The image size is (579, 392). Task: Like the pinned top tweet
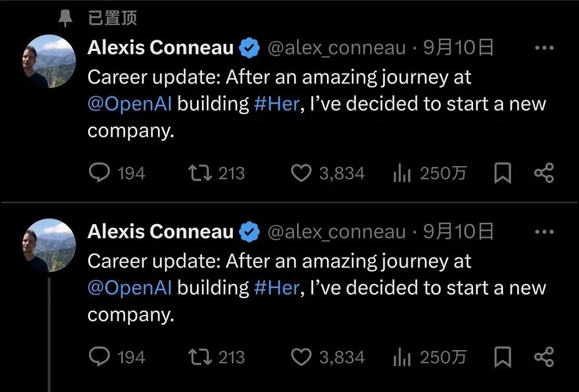click(301, 173)
